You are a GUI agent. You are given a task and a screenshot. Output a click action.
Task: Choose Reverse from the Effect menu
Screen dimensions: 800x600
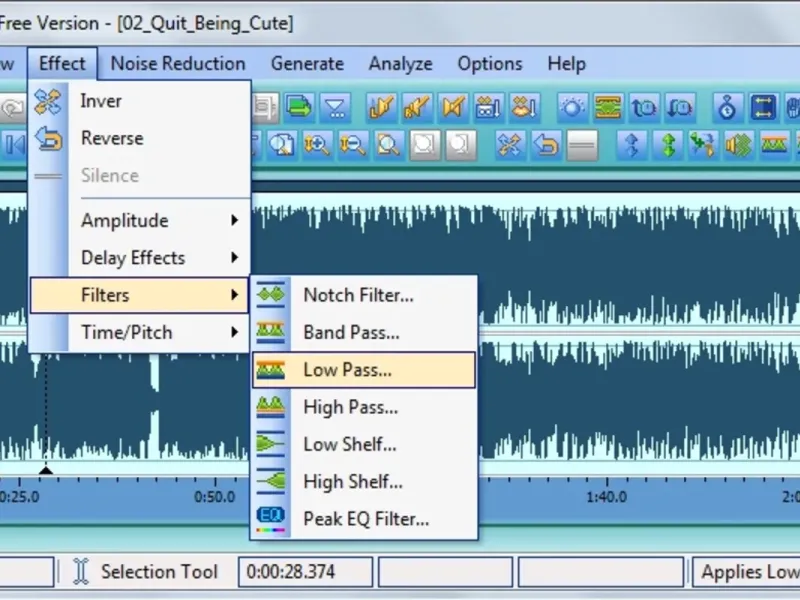pos(140,138)
